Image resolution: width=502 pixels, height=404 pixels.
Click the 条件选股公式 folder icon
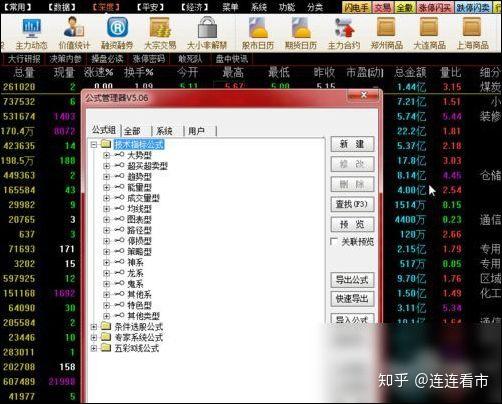click(106, 326)
